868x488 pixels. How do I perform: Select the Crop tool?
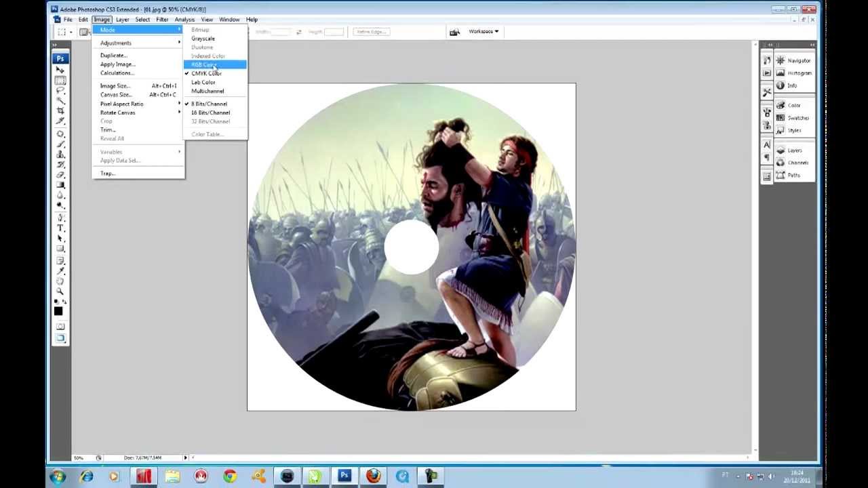pyautogui.click(x=60, y=109)
